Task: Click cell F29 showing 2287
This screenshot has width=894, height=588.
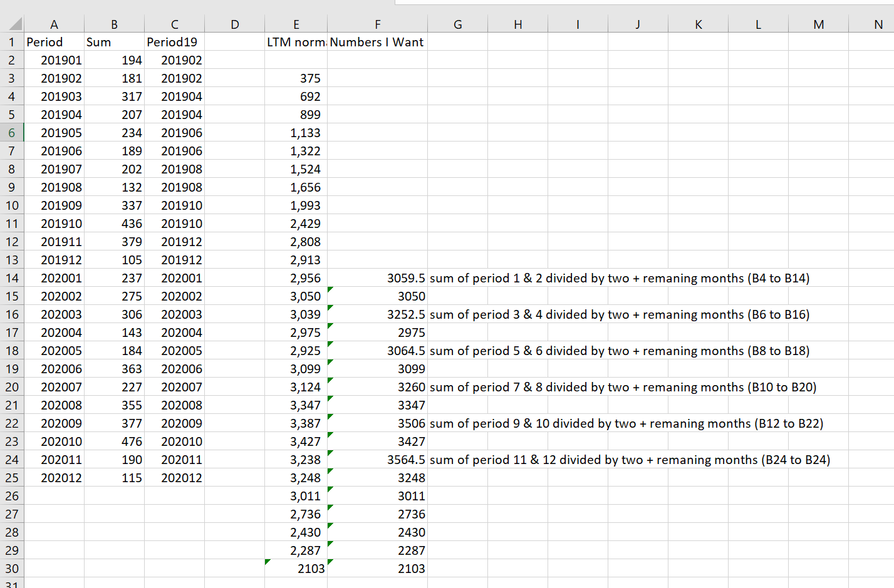Action: [378, 550]
